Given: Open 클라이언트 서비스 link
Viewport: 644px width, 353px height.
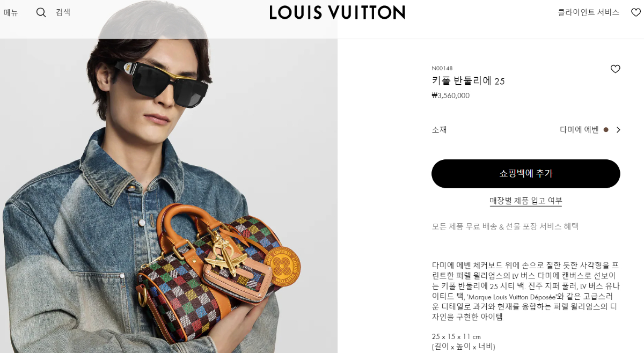Looking at the screenshot, I should [x=588, y=12].
